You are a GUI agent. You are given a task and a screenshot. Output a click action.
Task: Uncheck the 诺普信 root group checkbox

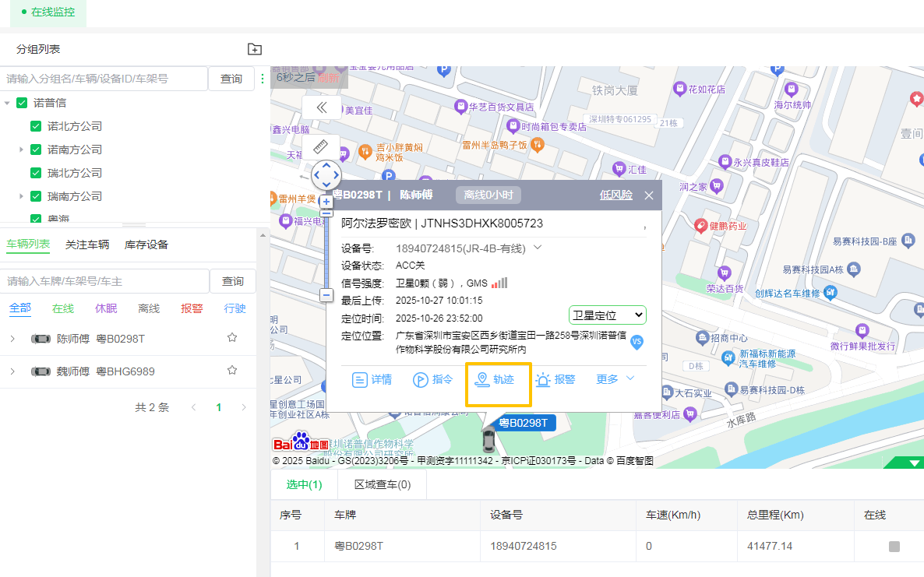22,103
